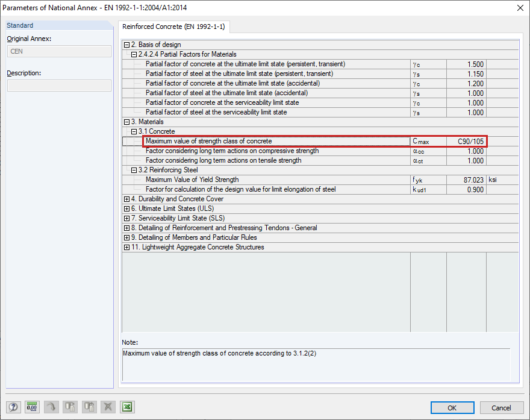Expand '9. Detailing of Members and Particular Rules'
Viewport: 530px width, 420px height.
[126, 238]
